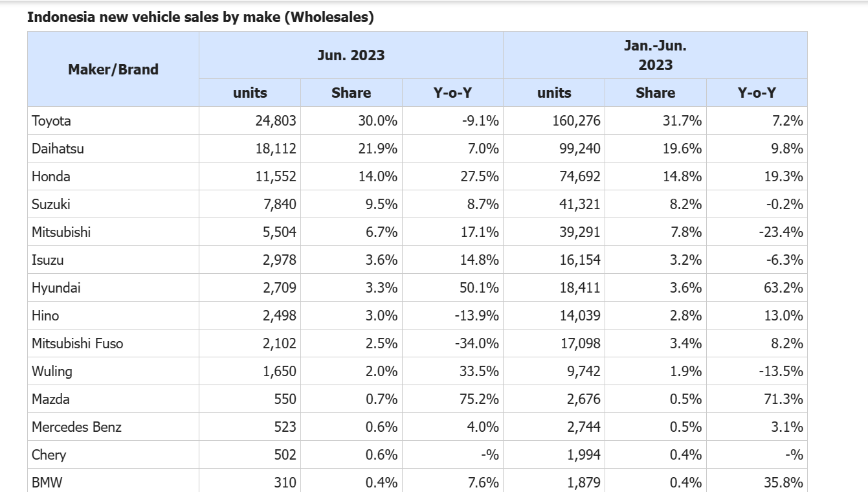This screenshot has height=492, width=868.
Task: Select Hyundai's 63.2% Y-o-Y value
Action: pyautogui.click(x=783, y=288)
